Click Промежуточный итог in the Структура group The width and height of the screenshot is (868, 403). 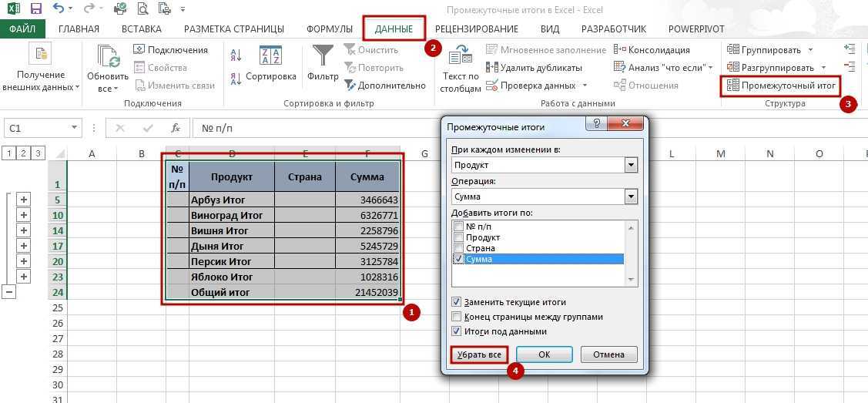780,86
